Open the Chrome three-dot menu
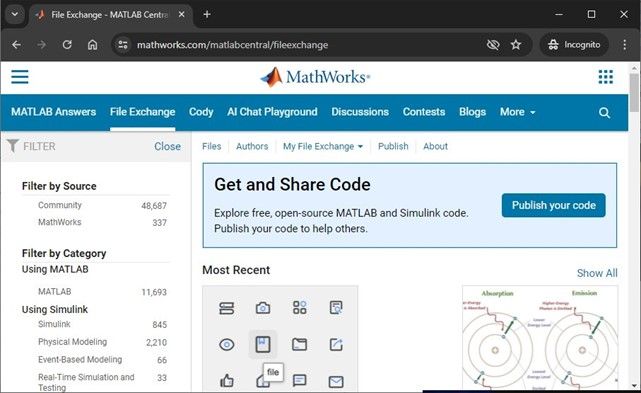This screenshot has width=641, height=393. (x=624, y=45)
